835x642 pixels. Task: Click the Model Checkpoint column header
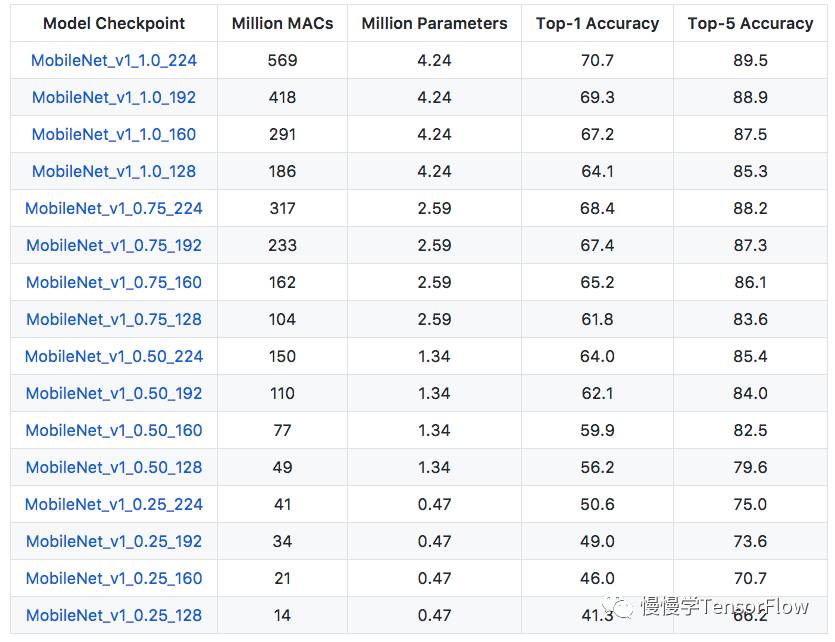[x=114, y=23]
